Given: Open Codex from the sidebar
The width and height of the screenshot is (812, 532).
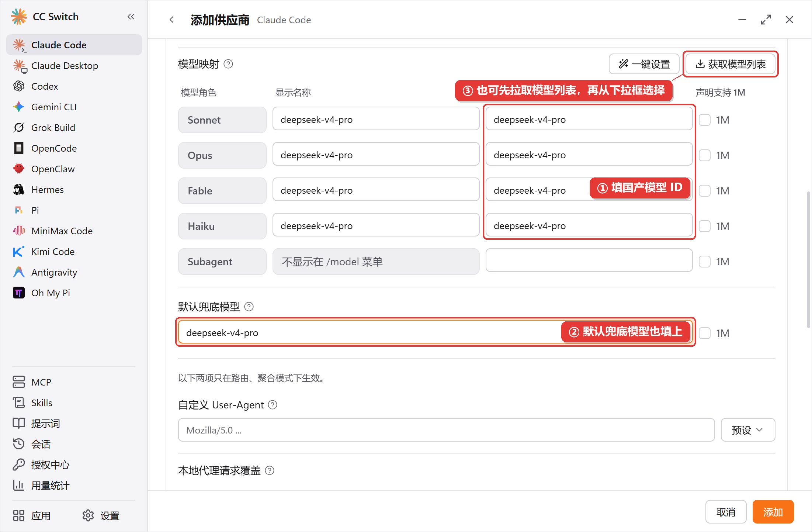Looking at the screenshot, I should pos(74,86).
